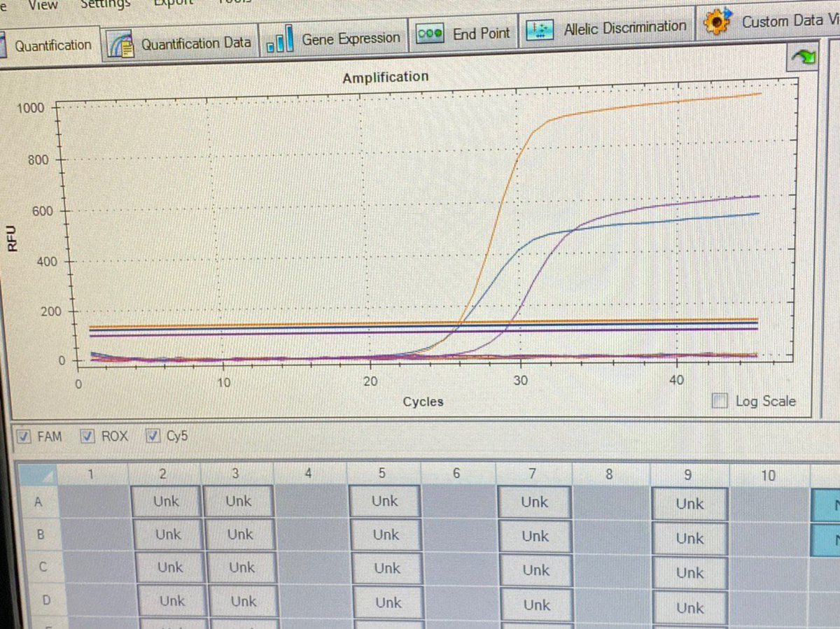Select the Unk well C2

click(x=169, y=567)
